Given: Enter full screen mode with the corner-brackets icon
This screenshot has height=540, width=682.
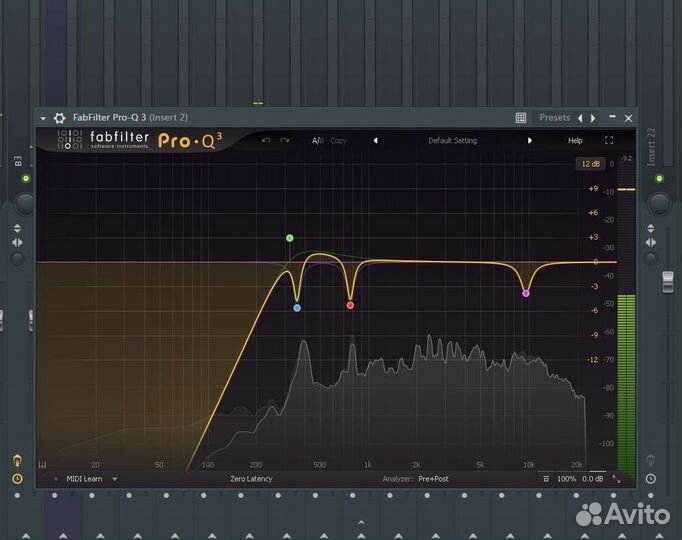Looking at the screenshot, I should tap(609, 141).
